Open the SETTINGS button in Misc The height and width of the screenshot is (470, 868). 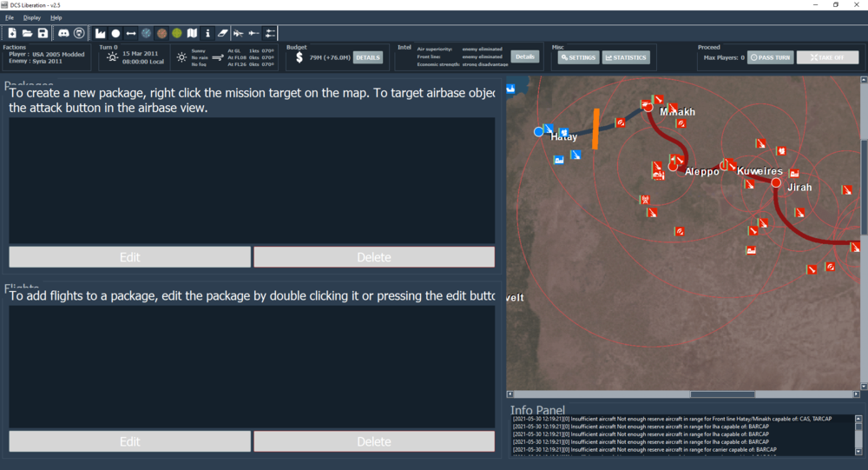click(x=578, y=57)
